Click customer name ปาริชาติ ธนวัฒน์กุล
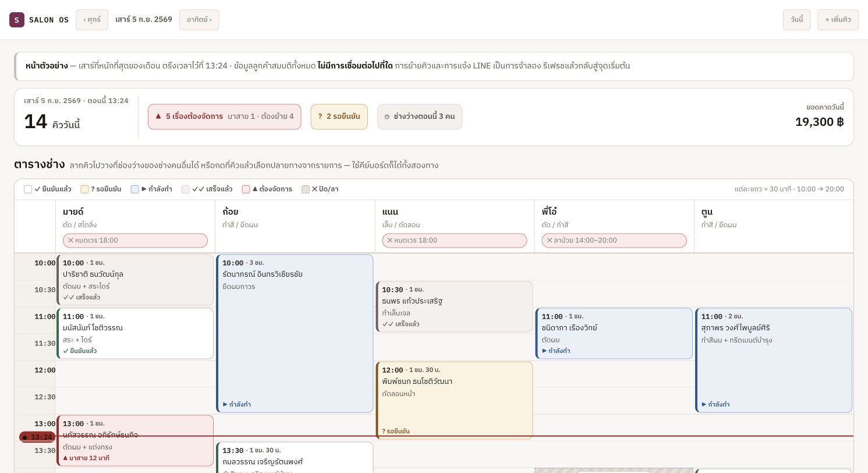Viewport: 868px width, 473px height. (93, 274)
